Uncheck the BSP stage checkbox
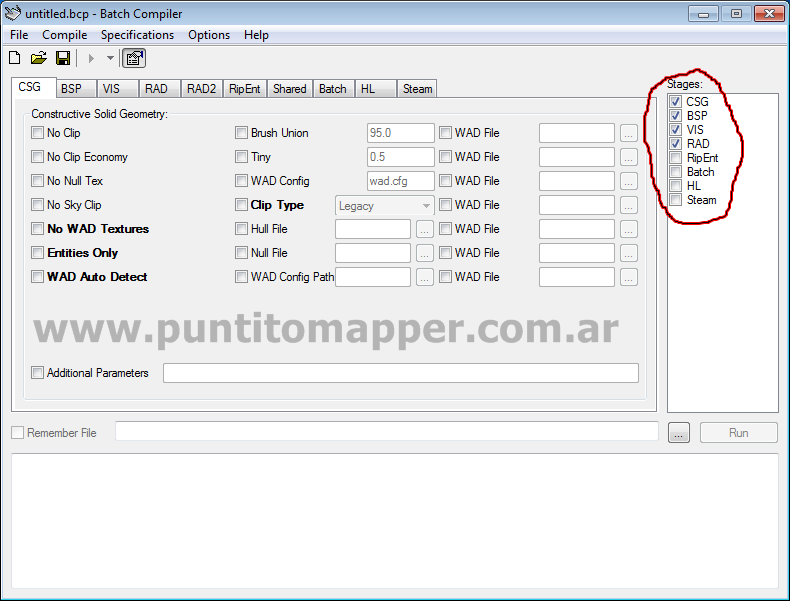790x601 pixels. (676, 116)
